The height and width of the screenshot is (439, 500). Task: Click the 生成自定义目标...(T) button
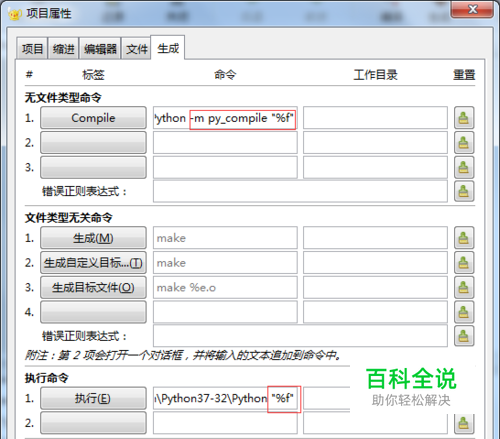[x=93, y=263]
